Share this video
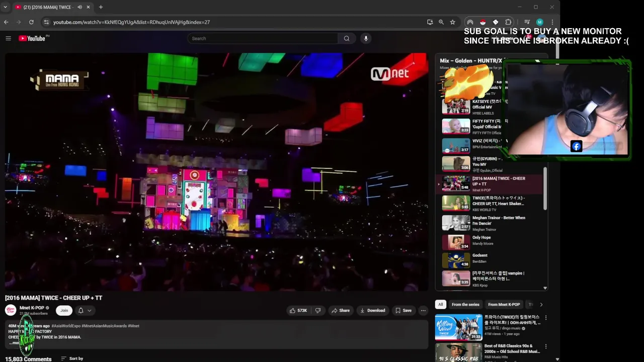This screenshot has height=362, width=644. 341,311
